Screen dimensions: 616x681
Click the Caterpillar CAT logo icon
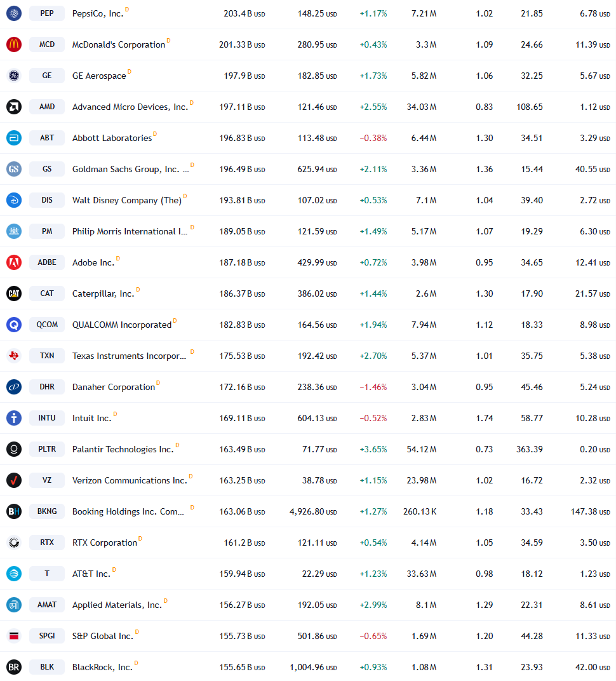coord(14,293)
